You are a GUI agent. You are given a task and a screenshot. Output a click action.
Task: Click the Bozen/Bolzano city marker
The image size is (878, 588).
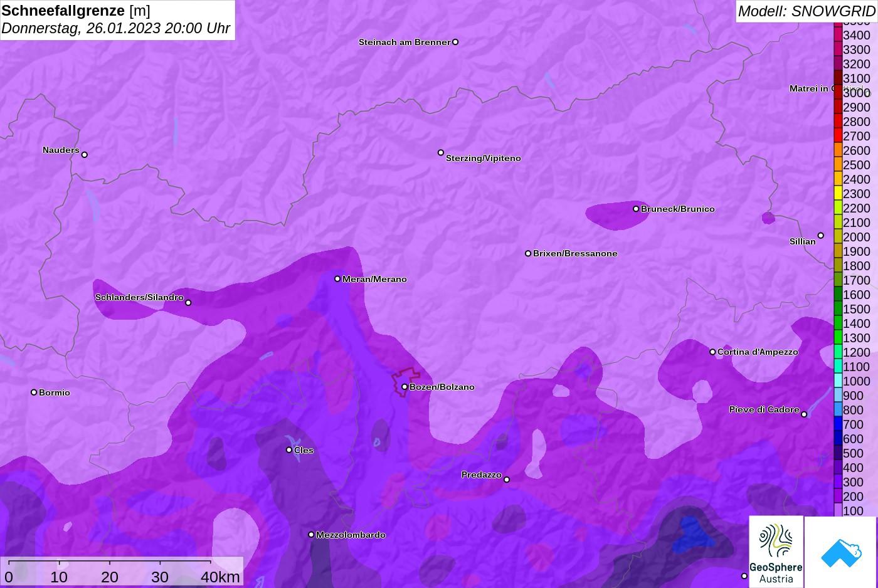point(405,387)
